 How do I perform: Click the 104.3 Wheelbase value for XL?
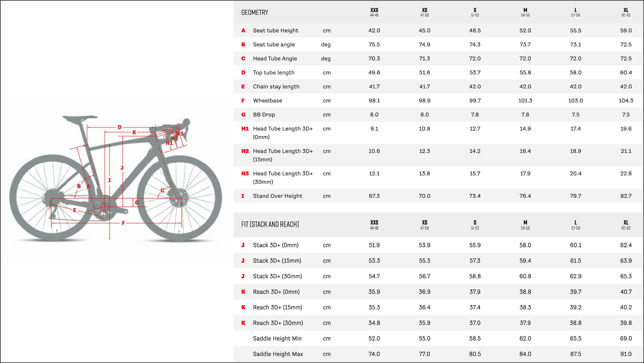point(626,101)
